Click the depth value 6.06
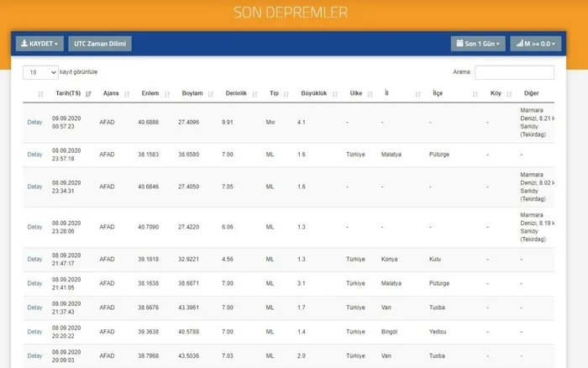This screenshot has width=588, height=368. tap(228, 227)
